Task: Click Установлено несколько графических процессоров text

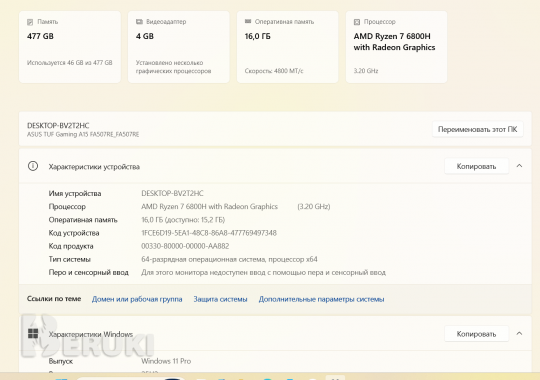Action: tap(174, 67)
